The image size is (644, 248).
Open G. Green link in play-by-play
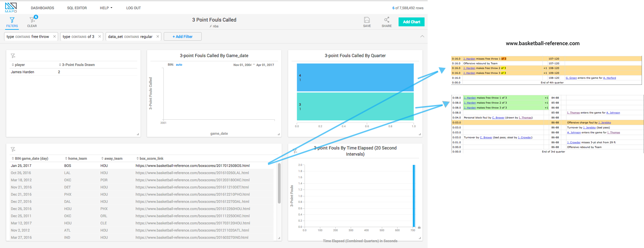pyautogui.click(x=571, y=78)
